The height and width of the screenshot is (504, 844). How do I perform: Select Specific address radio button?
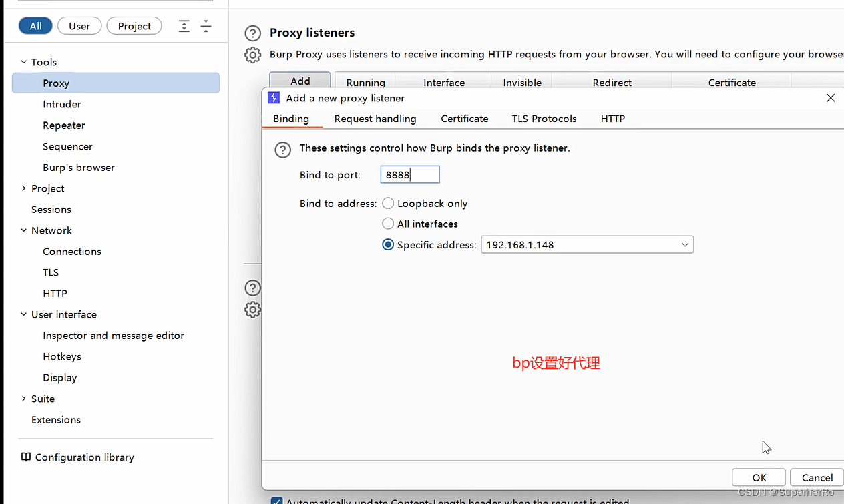(388, 245)
